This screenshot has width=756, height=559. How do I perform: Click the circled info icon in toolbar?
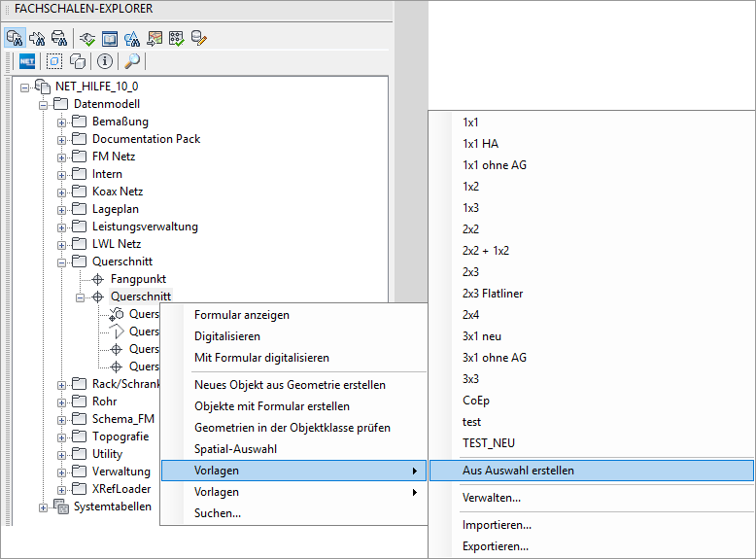[104, 61]
